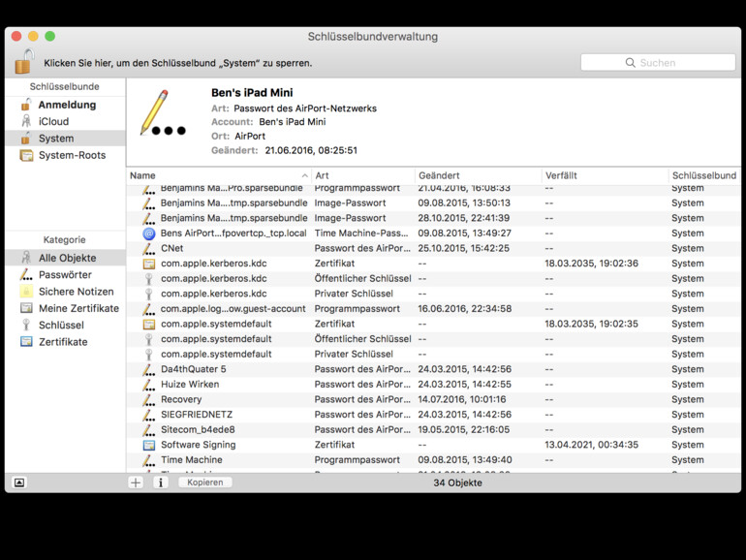Click the padlock icon to lock System keychain
Viewport: 746px width, 560px height.
click(x=24, y=62)
